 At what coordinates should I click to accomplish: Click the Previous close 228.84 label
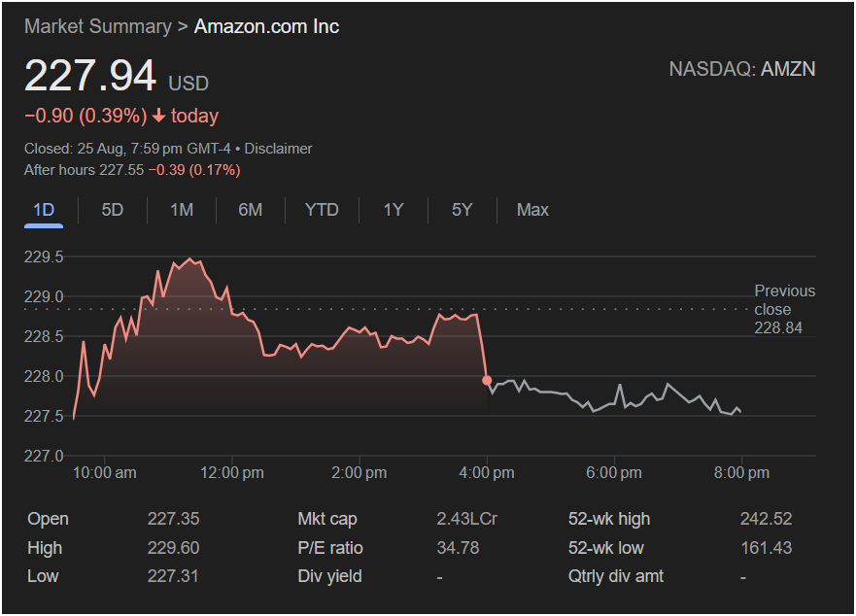pos(784,309)
